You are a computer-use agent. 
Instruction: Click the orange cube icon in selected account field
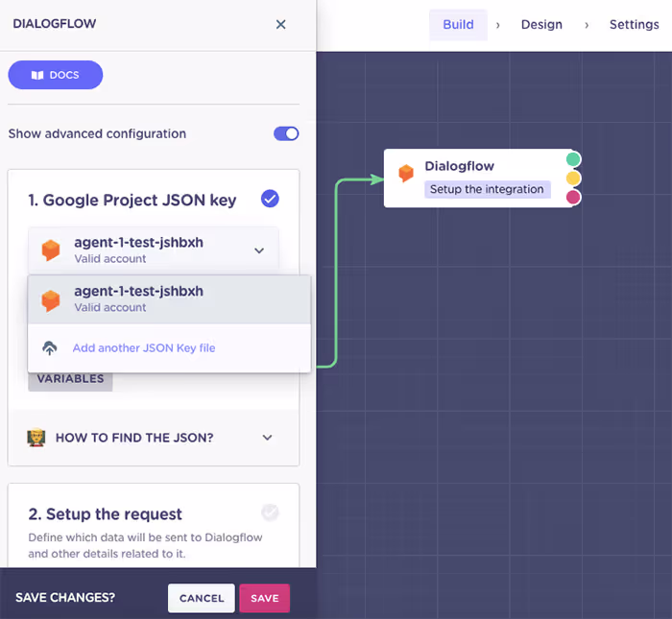click(x=51, y=250)
